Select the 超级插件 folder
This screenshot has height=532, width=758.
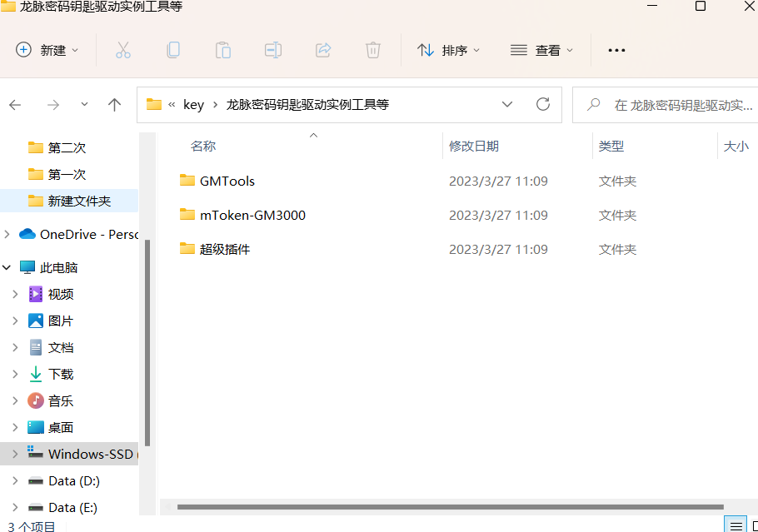point(225,249)
